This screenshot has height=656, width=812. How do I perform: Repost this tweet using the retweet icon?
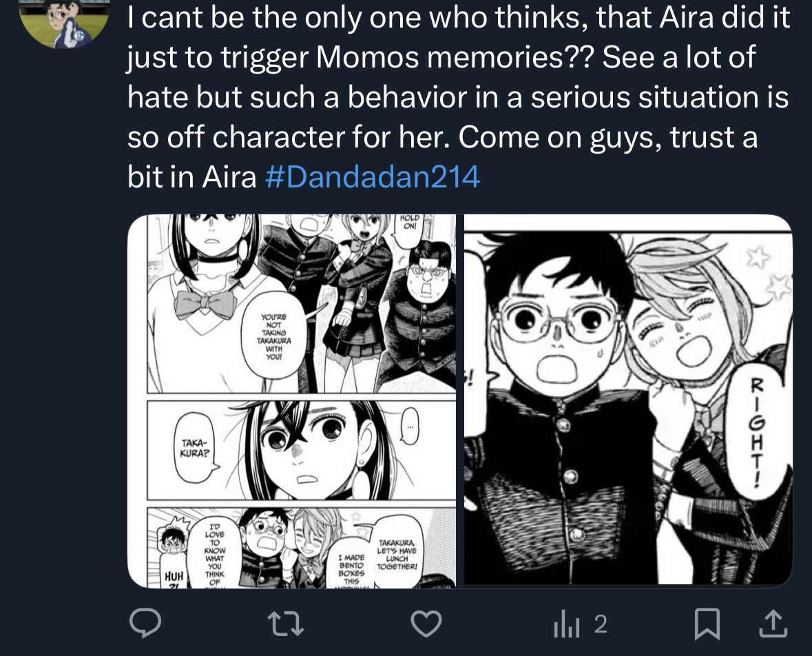point(285,624)
